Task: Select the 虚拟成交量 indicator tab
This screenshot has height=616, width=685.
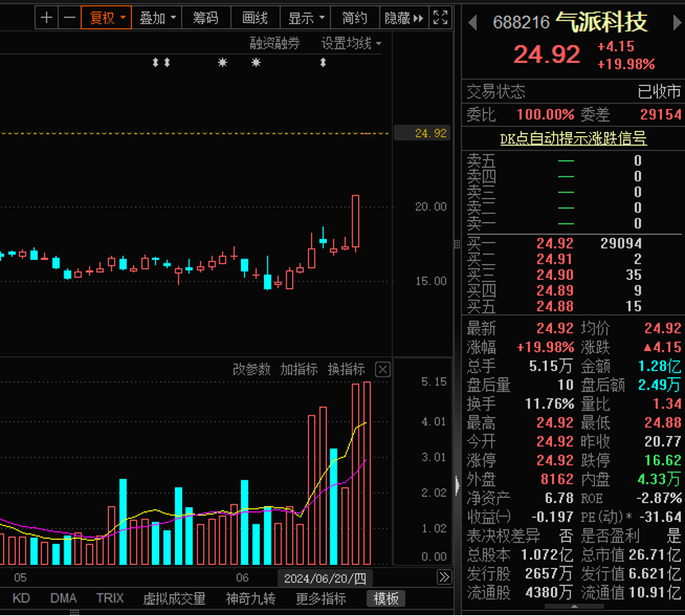Action: point(174,599)
